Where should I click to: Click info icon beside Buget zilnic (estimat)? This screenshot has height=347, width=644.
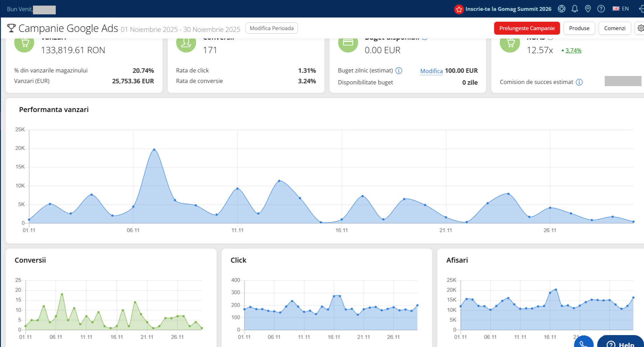[x=399, y=71]
